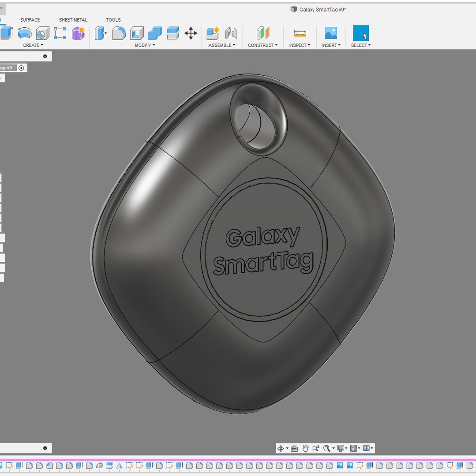
Task: Select the green and orange Split feature in timeline
Action: click(99, 465)
